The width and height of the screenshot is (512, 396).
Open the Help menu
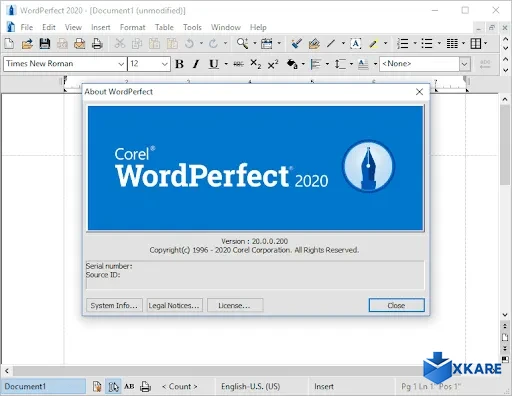(258, 27)
